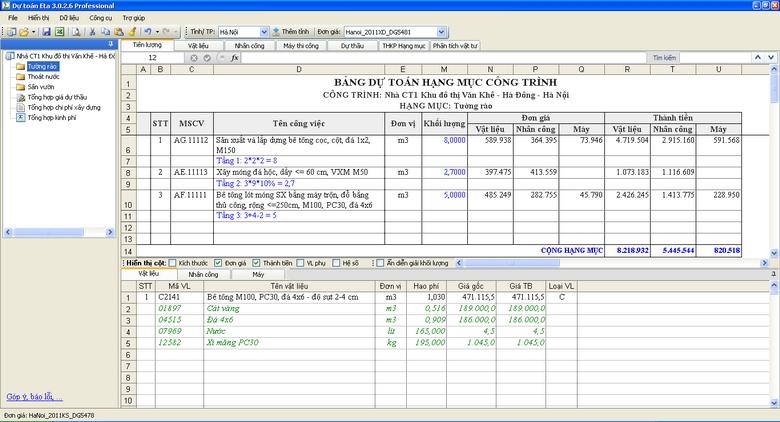The height and width of the screenshot is (422, 780).
Task: Click the Undo arrow icon
Action: pyautogui.click(x=147, y=32)
